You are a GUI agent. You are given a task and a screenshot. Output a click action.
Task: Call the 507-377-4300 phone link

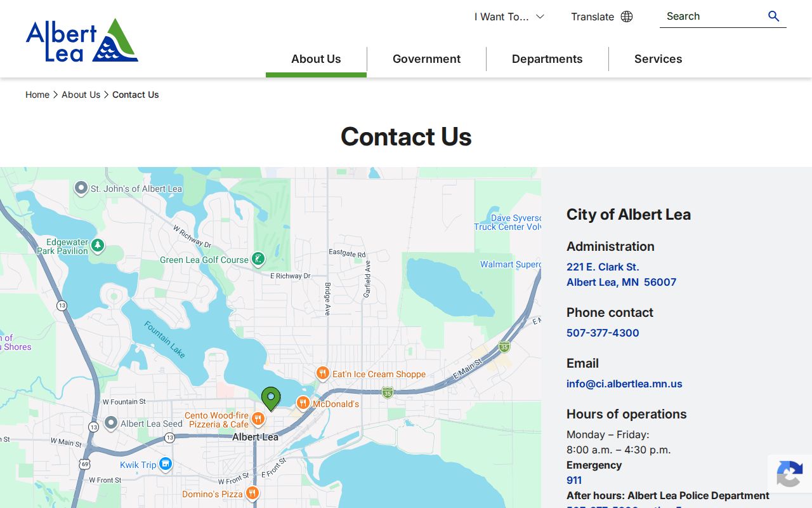603,333
